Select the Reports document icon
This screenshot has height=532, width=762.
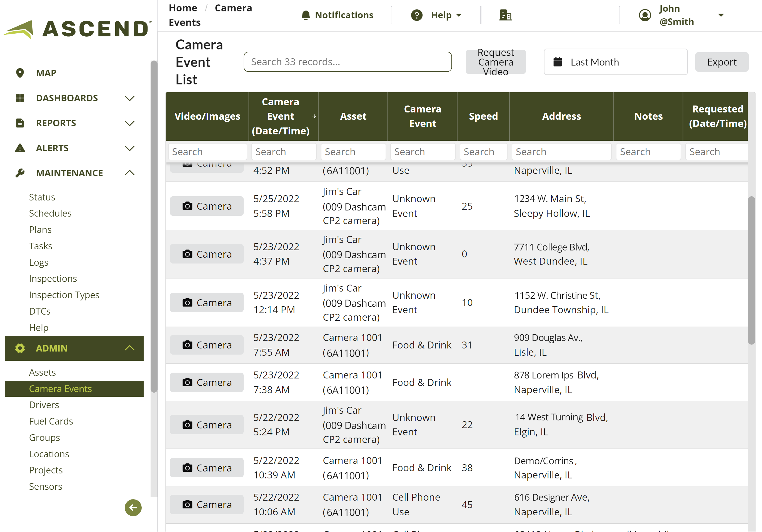click(20, 123)
